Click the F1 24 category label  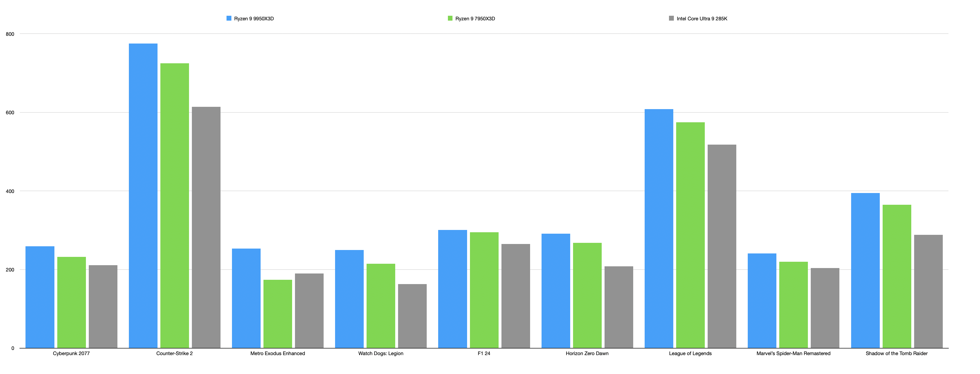pos(483,353)
